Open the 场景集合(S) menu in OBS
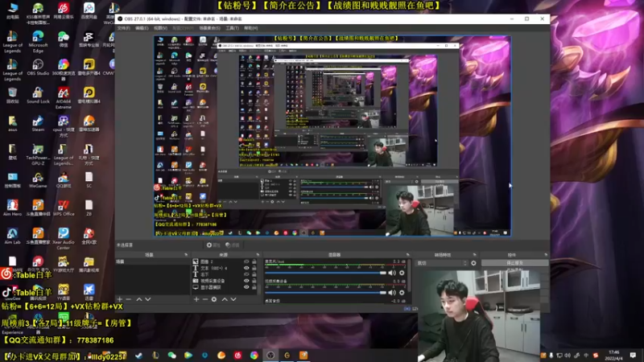This screenshot has width=644, height=362. click(x=209, y=28)
